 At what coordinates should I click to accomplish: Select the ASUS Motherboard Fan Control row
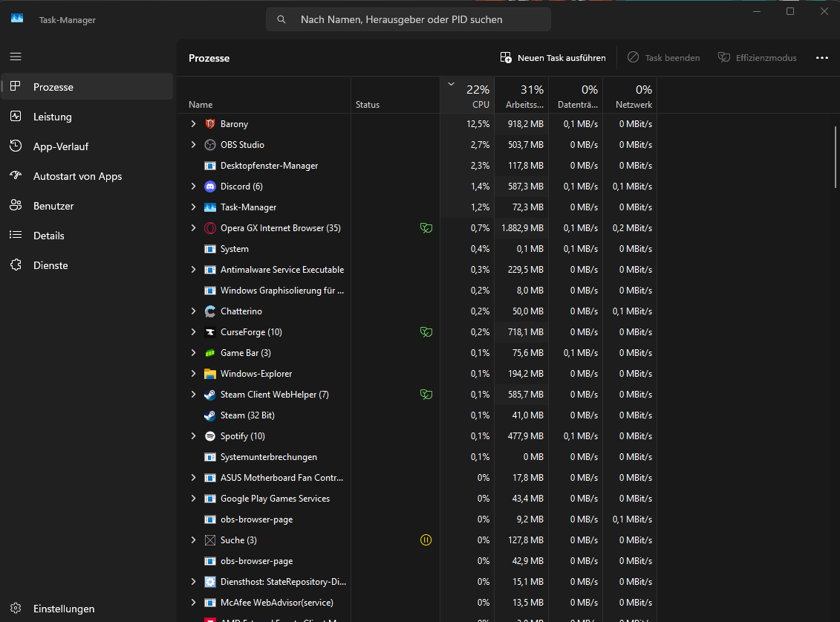coord(417,478)
